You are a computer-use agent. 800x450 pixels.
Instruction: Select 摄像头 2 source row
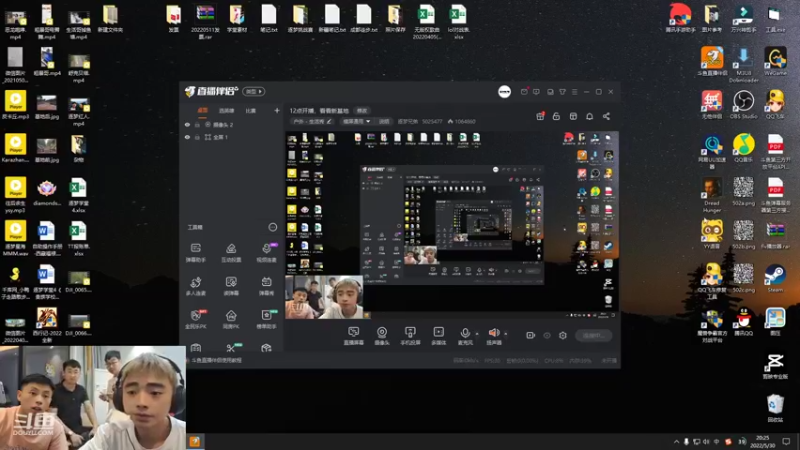pos(231,124)
